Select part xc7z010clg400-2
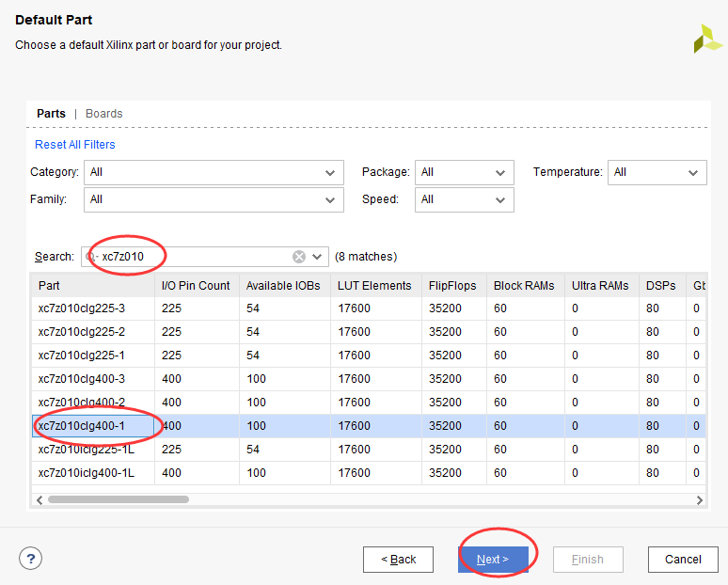The image size is (728, 585). pyautogui.click(x=368, y=403)
